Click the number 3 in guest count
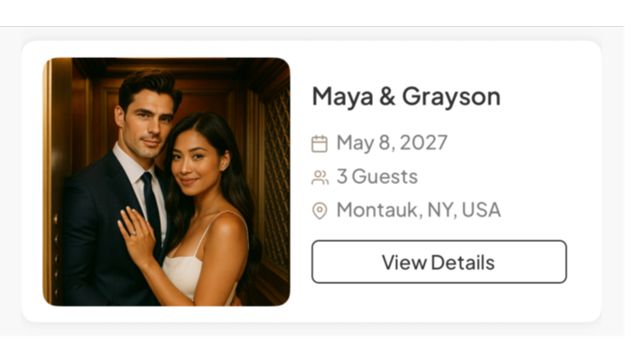 (342, 176)
